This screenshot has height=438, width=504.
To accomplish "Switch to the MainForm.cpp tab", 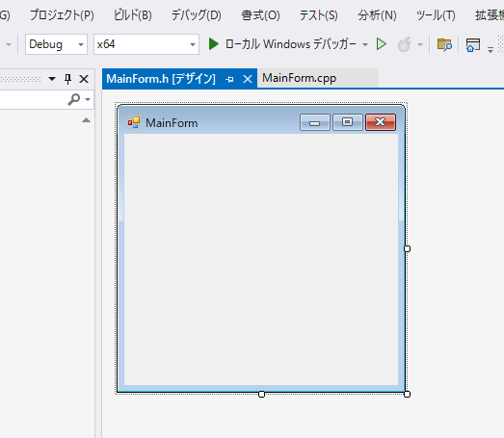I will coord(300,78).
